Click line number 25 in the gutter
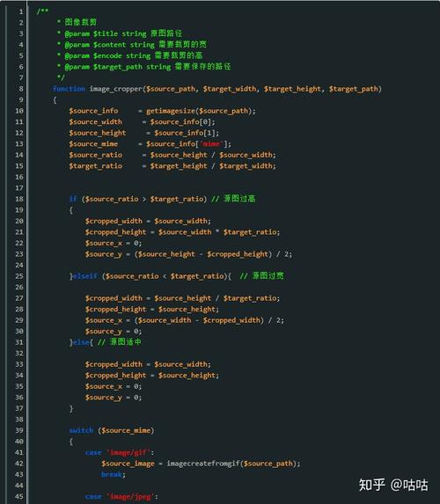 [19, 276]
